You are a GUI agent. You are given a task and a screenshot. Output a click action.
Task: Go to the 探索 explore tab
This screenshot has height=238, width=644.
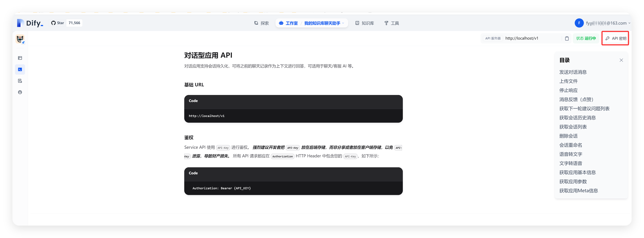[x=262, y=23]
